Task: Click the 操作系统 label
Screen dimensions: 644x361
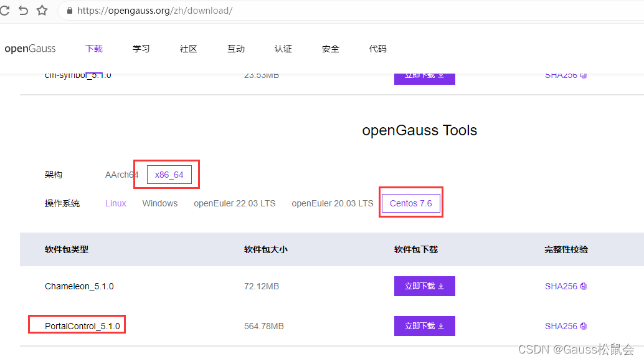Action: 62,203
